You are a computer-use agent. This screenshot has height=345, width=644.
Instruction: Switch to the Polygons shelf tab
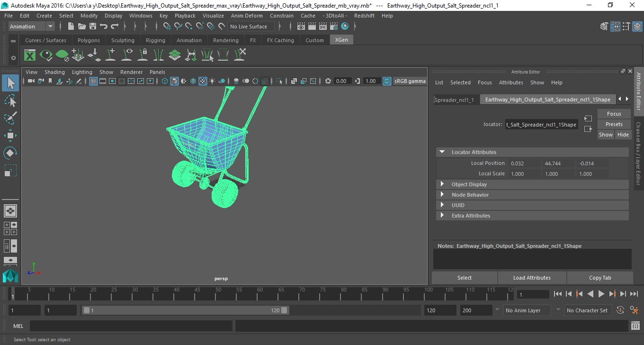click(89, 40)
